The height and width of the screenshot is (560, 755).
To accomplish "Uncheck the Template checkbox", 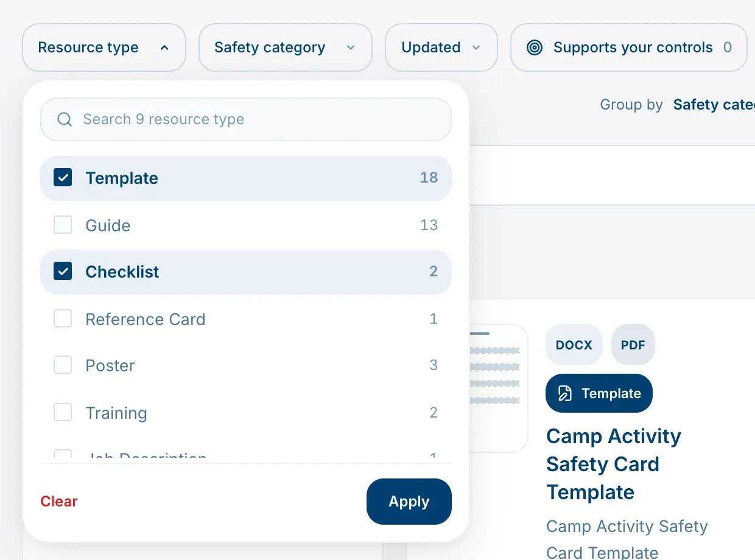I will [63, 178].
